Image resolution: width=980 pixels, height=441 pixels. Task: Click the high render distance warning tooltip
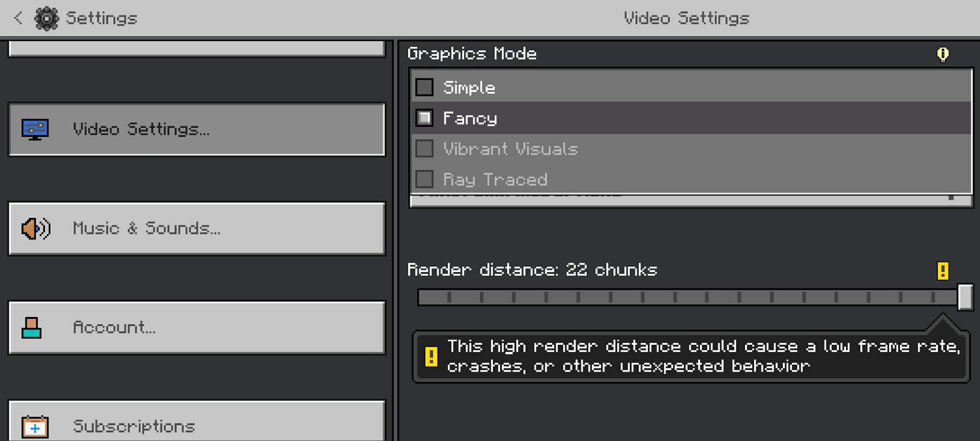pos(691,357)
